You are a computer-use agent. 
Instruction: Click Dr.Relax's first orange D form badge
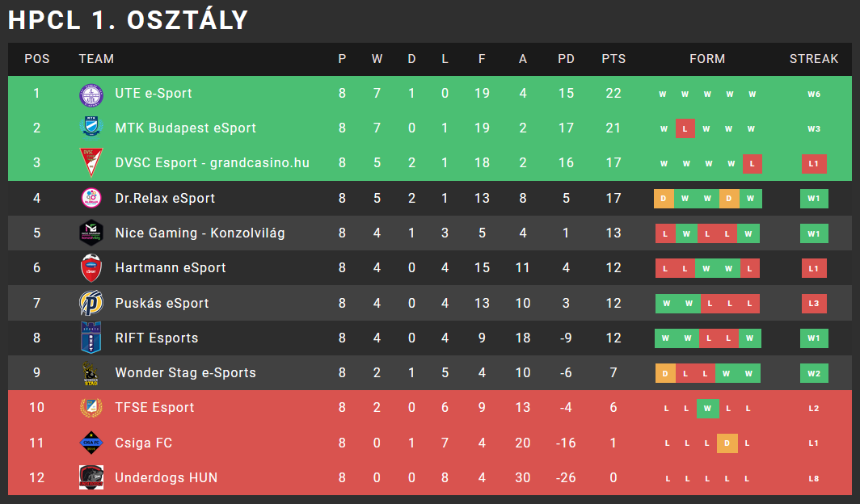pyautogui.click(x=664, y=199)
